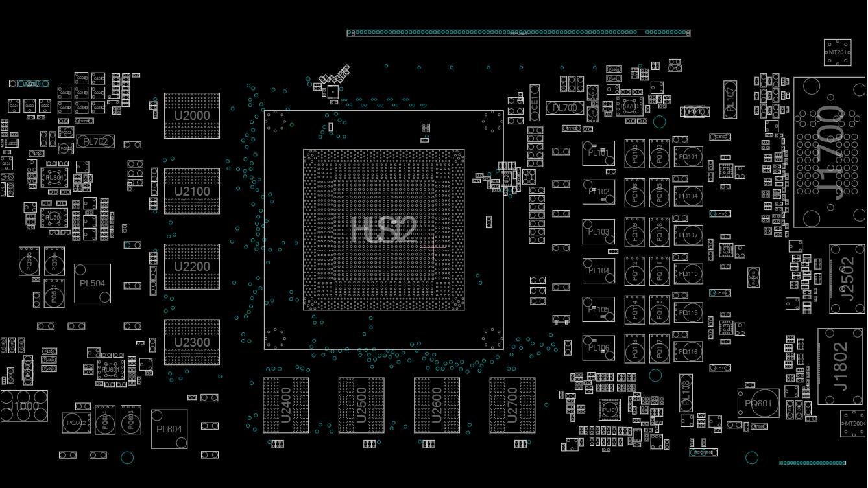Click controller PU501
The width and height of the screenshot is (868, 488).
click(x=54, y=218)
